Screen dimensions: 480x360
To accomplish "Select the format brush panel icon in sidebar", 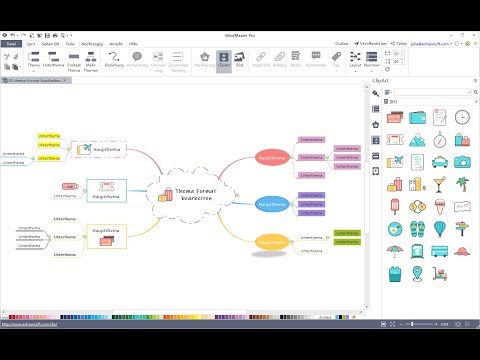I will click(376, 93).
